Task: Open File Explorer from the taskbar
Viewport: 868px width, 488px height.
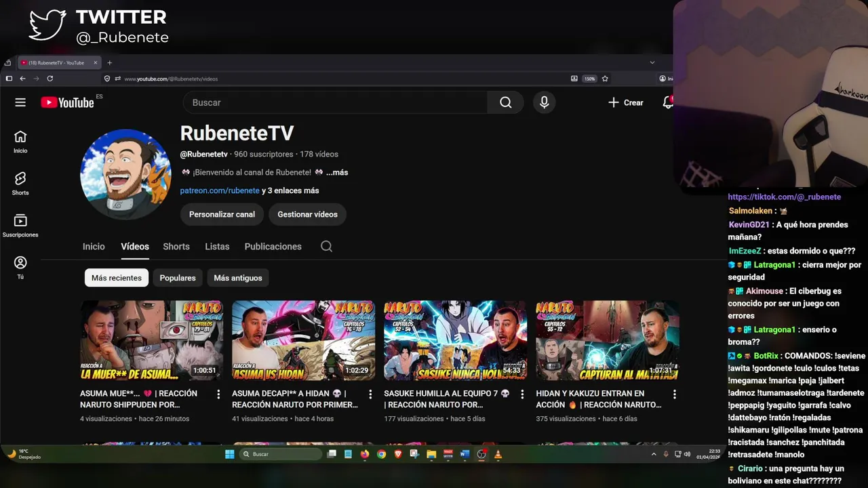Action: pos(431,454)
